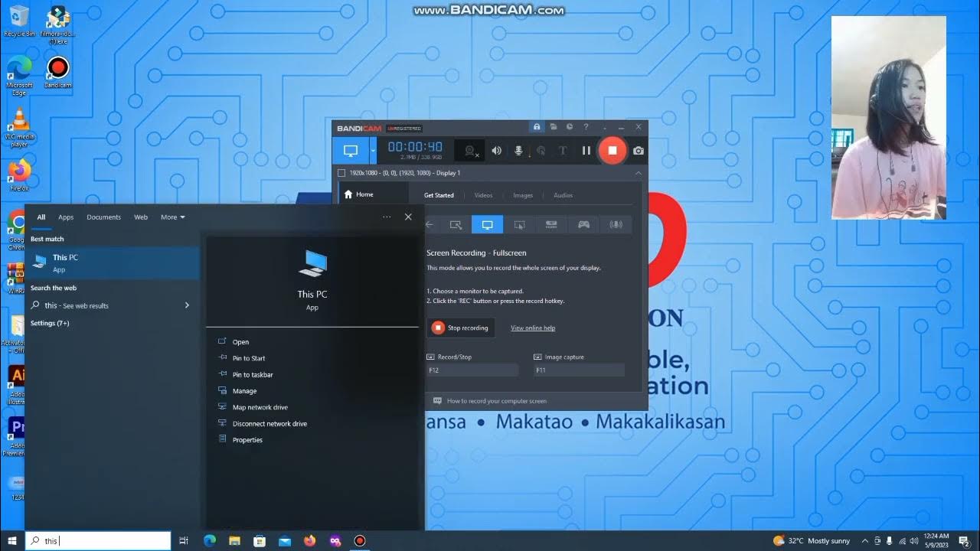
Task: Select Bandicam screen recording mode button
Action: [x=351, y=151]
